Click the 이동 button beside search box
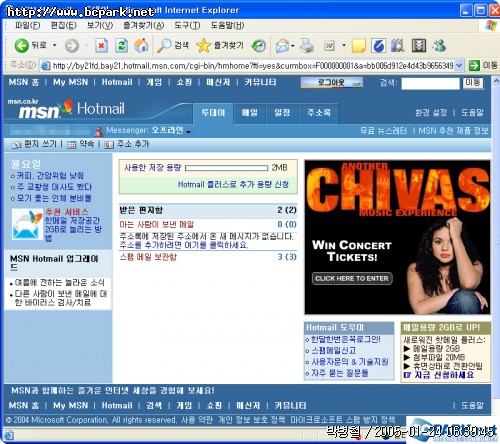 click(473, 83)
